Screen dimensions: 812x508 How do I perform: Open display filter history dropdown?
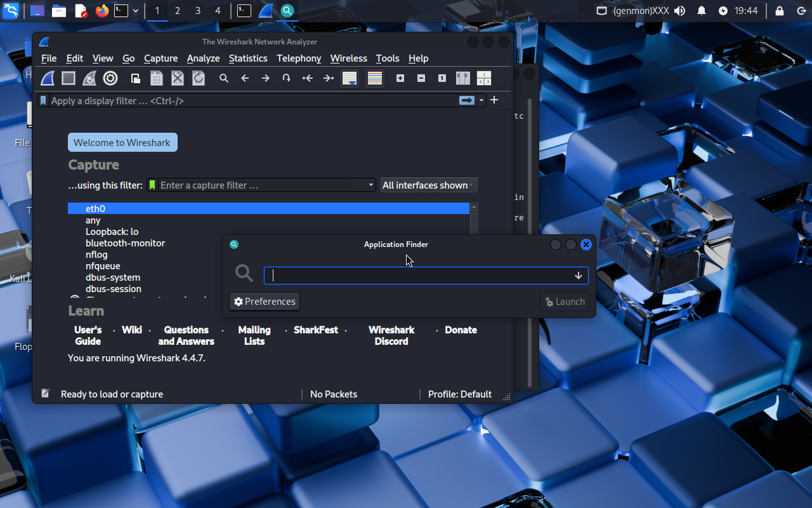click(x=481, y=100)
